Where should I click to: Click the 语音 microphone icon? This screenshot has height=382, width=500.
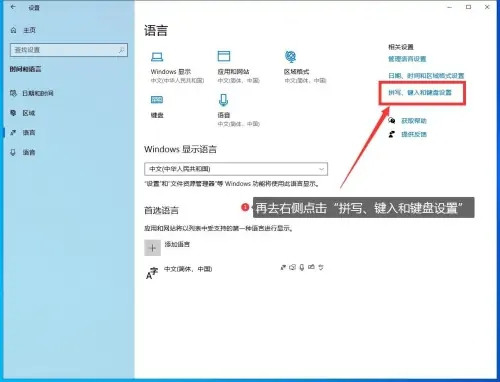(x=223, y=100)
